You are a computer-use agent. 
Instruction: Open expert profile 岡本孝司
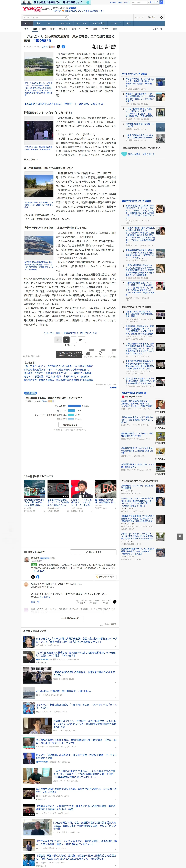pos(35,558)
